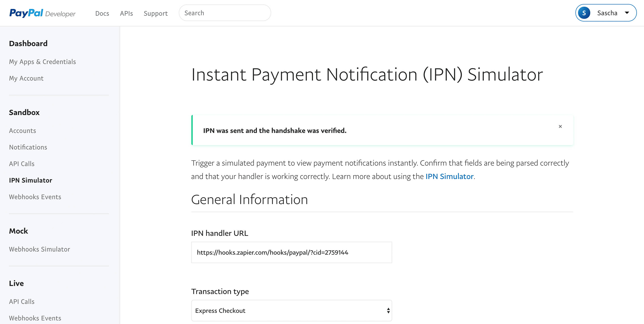Screen dimensions: 644x324
Task: Open Sandbox Accounts page
Action: point(22,130)
